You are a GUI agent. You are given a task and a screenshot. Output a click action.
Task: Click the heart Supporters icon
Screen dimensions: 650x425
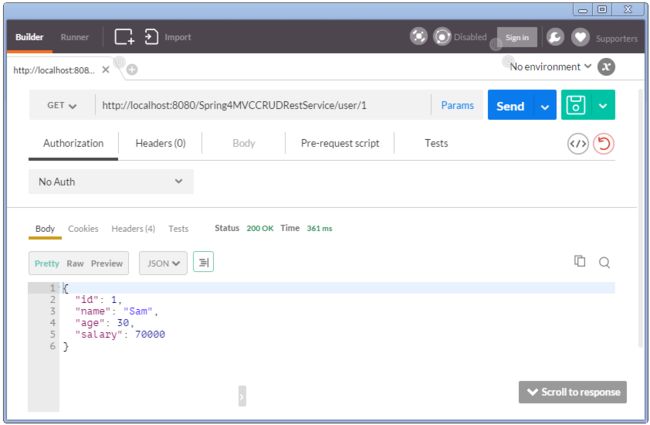[x=580, y=37]
